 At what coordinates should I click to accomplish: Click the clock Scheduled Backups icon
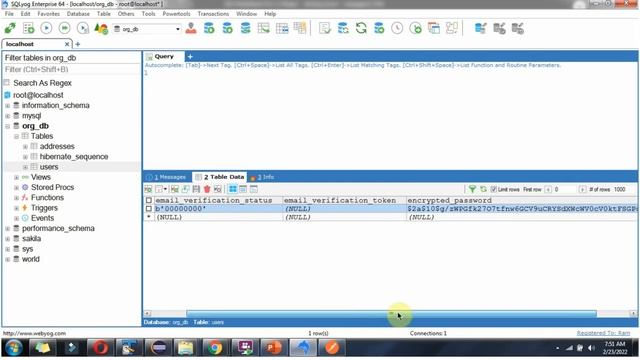point(397,28)
